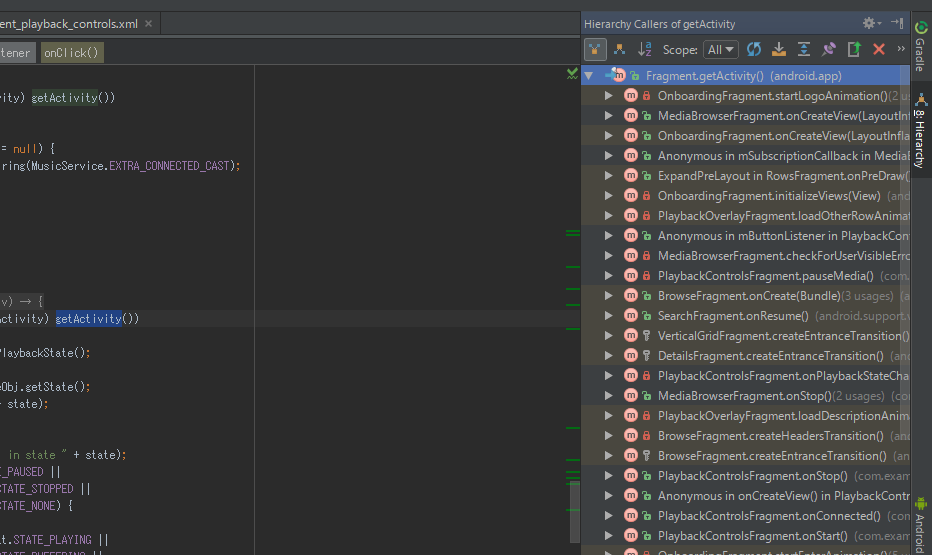The image size is (932, 555).
Task: Hide the Hierarchy tool window
Action: [x=895, y=23]
